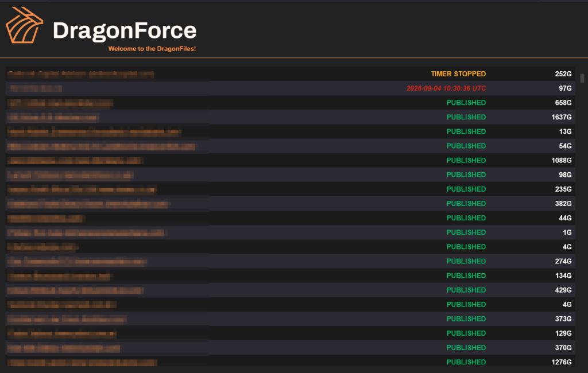588x373 pixels.
Task: Click the orange DragonForce dragon logo
Action: pyautogui.click(x=24, y=25)
